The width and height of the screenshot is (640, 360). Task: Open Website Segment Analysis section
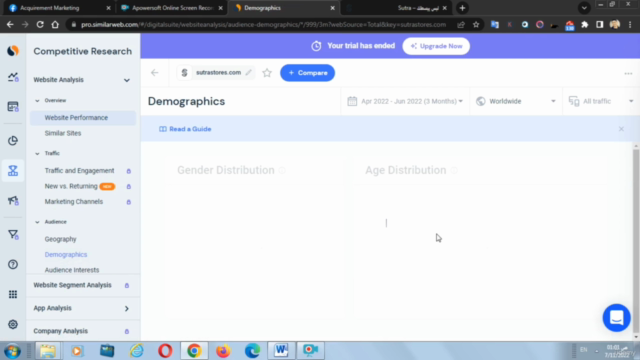[x=72, y=285]
